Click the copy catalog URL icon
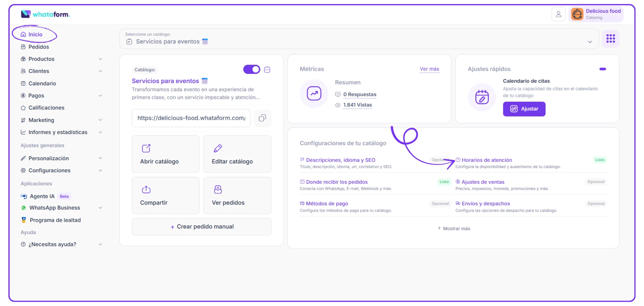Screen dimensions: 644x306 262,118
